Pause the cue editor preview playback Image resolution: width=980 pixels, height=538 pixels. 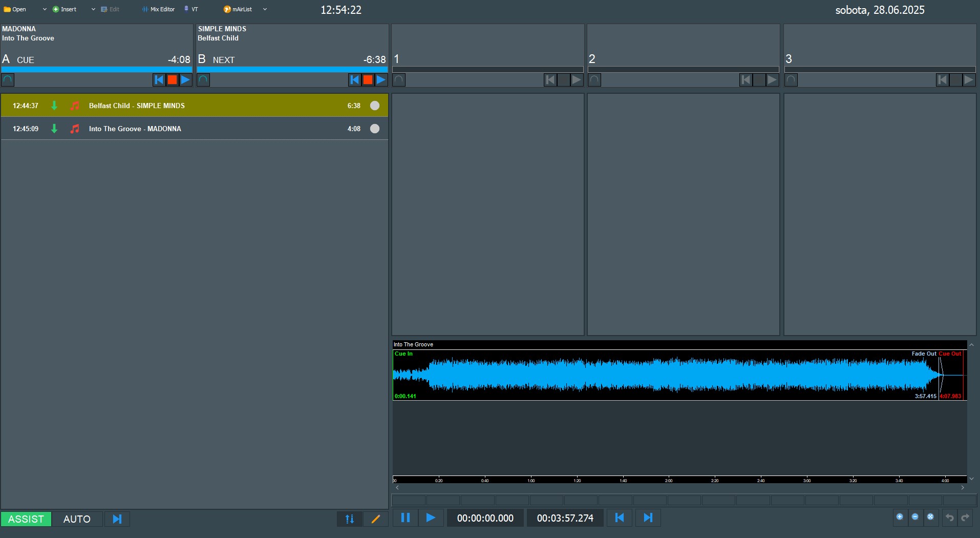pos(406,518)
